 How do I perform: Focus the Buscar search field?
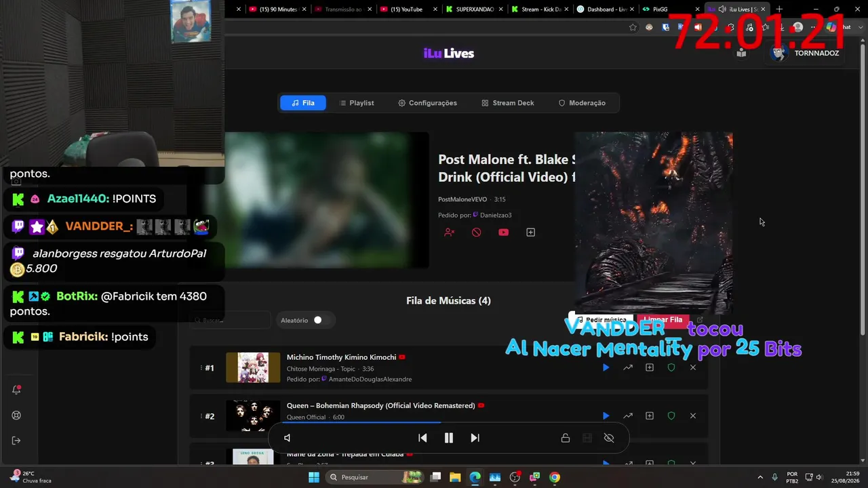pyautogui.click(x=231, y=320)
